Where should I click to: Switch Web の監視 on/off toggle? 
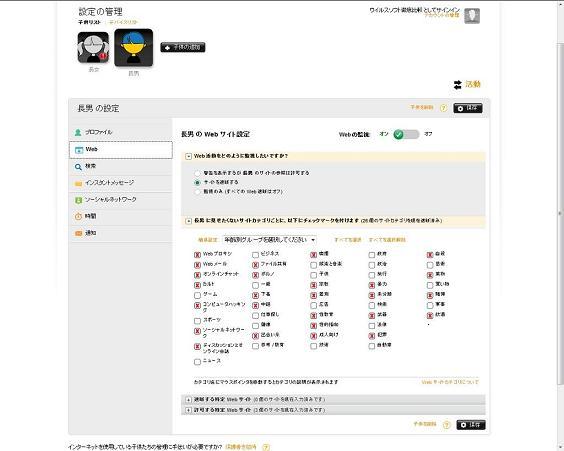pyautogui.click(x=406, y=134)
